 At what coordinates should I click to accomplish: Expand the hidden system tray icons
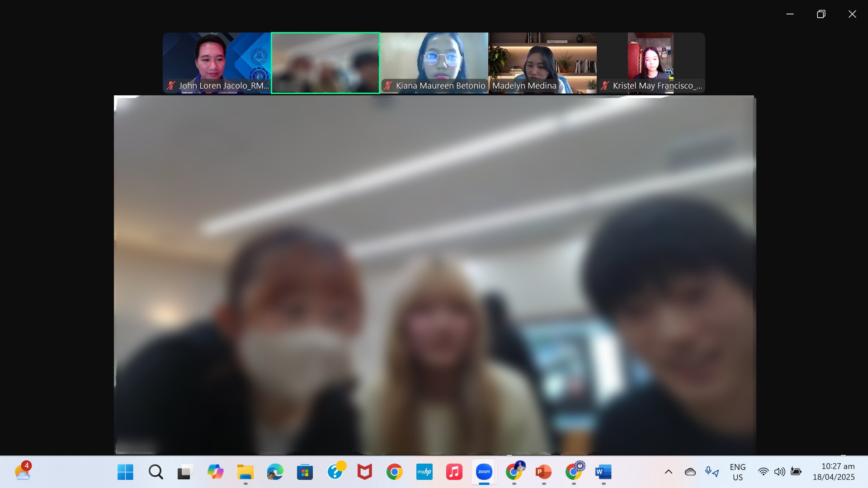(668, 472)
